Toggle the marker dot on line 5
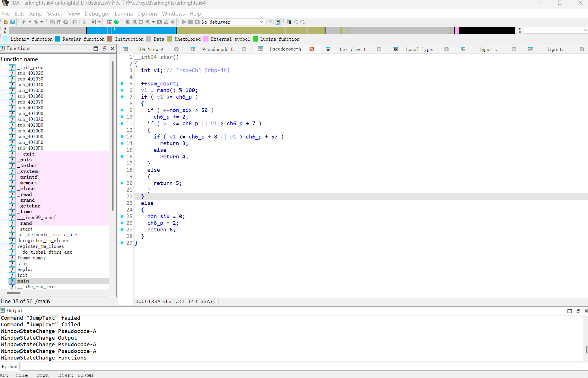 coord(122,84)
